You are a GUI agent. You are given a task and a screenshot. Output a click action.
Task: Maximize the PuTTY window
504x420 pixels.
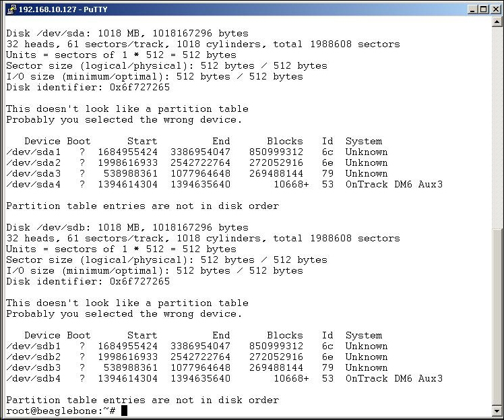tap(483, 9)
